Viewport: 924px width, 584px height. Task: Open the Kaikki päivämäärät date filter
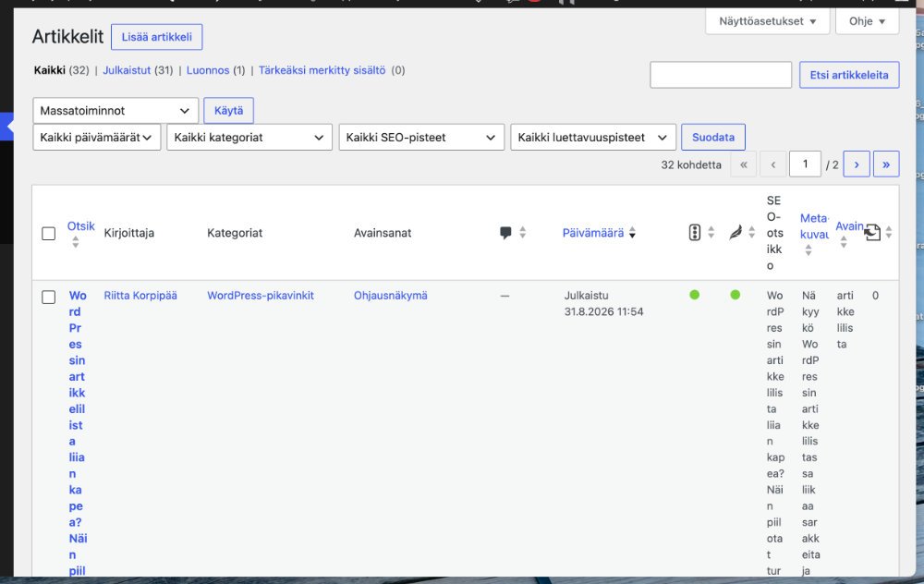coord(97,138)
